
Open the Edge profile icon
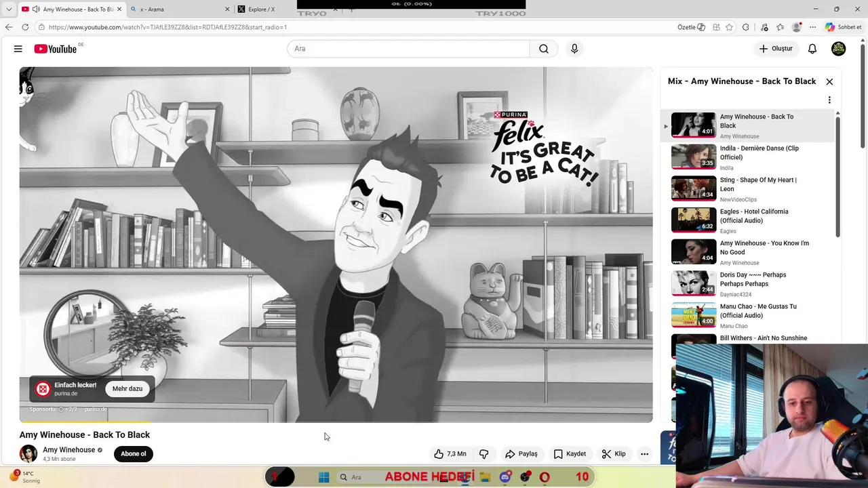pos(797,27)
